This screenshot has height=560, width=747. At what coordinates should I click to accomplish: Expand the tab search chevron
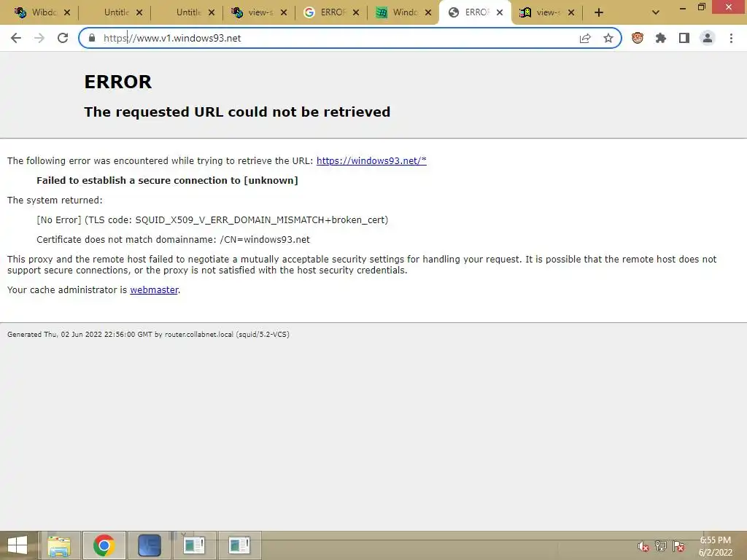click(656, 12)
